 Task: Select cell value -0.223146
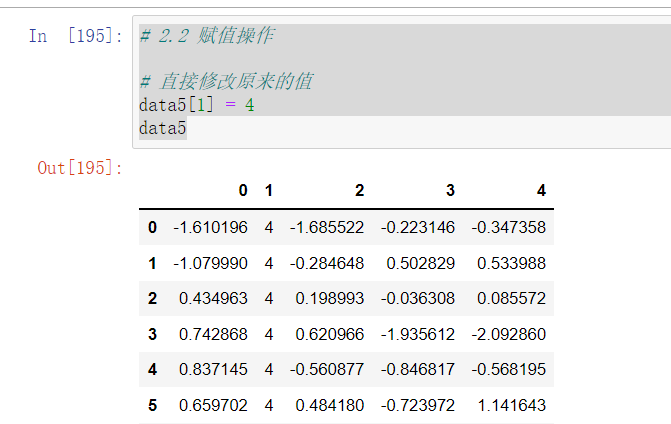[x=418, y=227]
